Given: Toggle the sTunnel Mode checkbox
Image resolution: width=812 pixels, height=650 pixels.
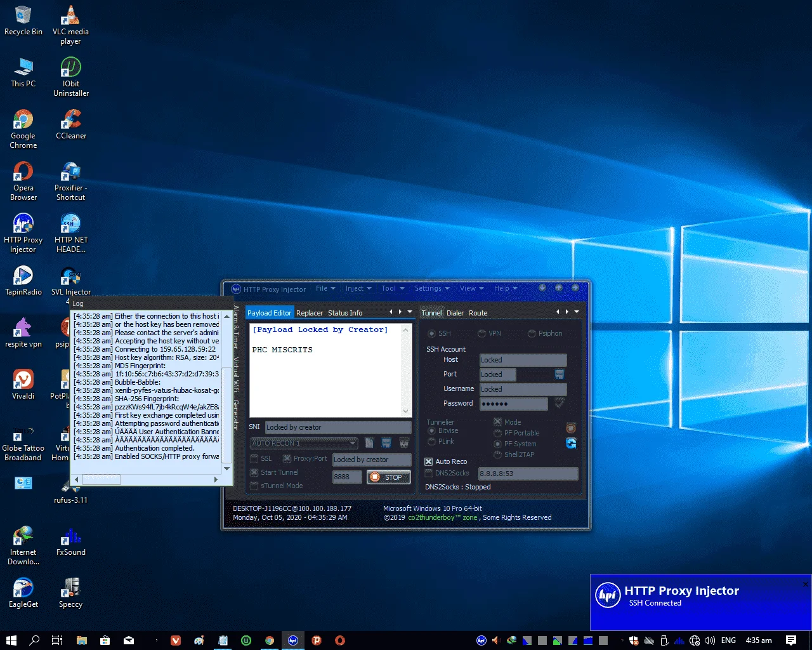Looking at the screenshot, I should 254,486.
